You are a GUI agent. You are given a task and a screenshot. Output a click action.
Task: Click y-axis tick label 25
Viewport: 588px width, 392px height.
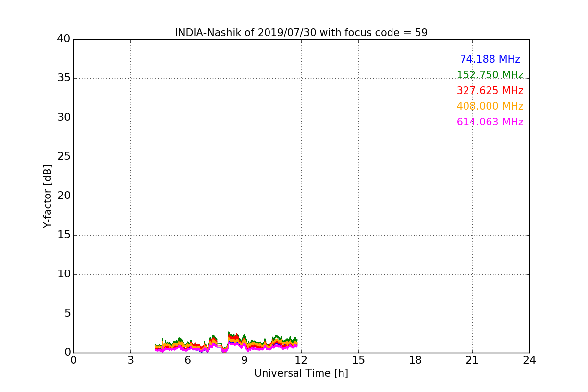(64, 157)
